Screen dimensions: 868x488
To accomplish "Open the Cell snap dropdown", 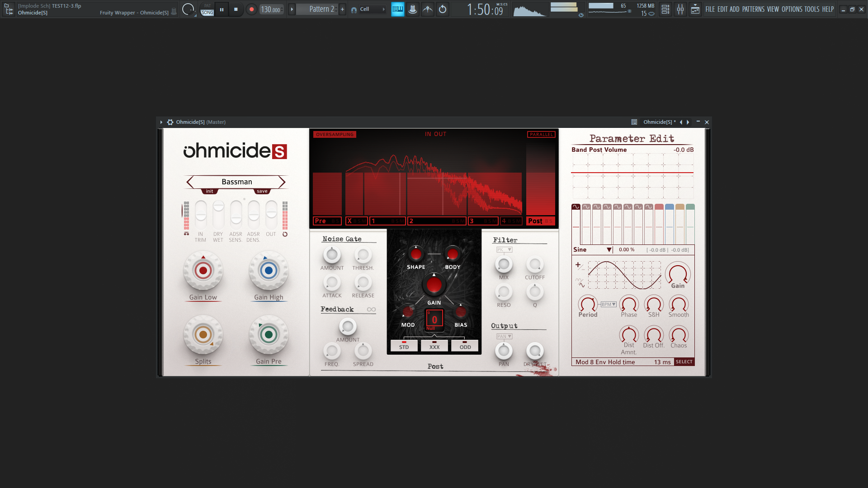I will (373, 9).
